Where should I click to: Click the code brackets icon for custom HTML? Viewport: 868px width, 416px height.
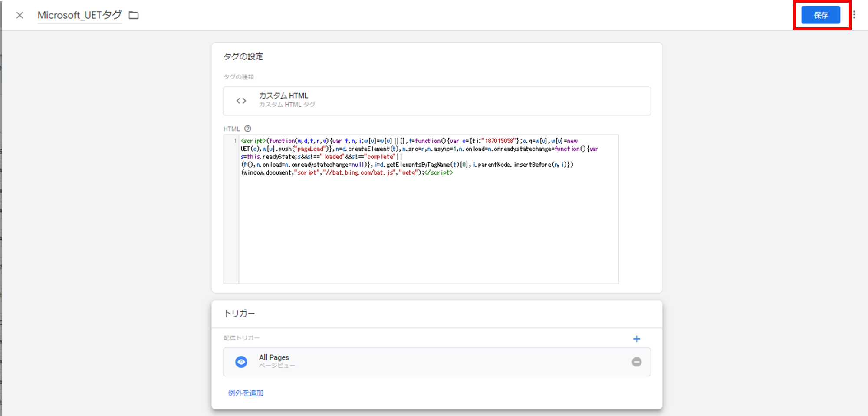click(241, 101)
